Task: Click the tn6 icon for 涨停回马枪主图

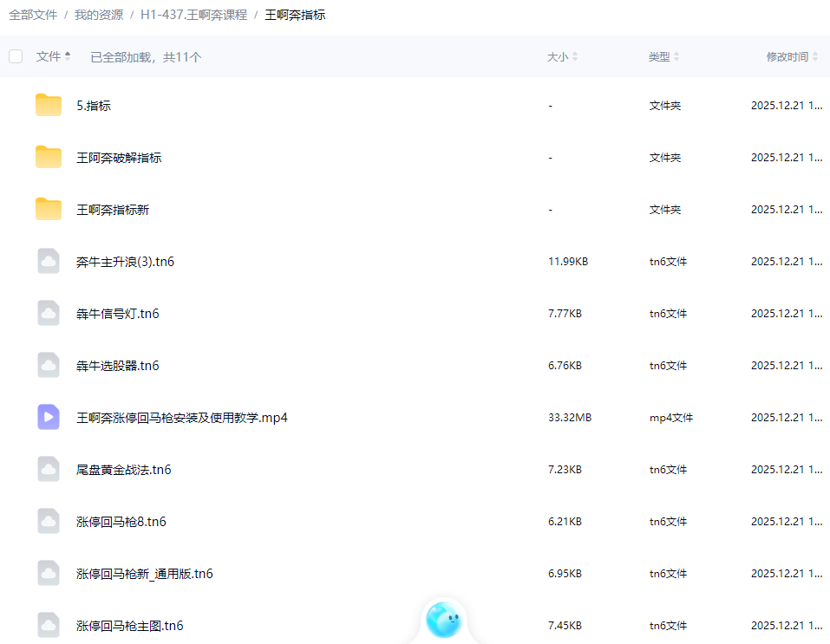Action: point(49,625)
